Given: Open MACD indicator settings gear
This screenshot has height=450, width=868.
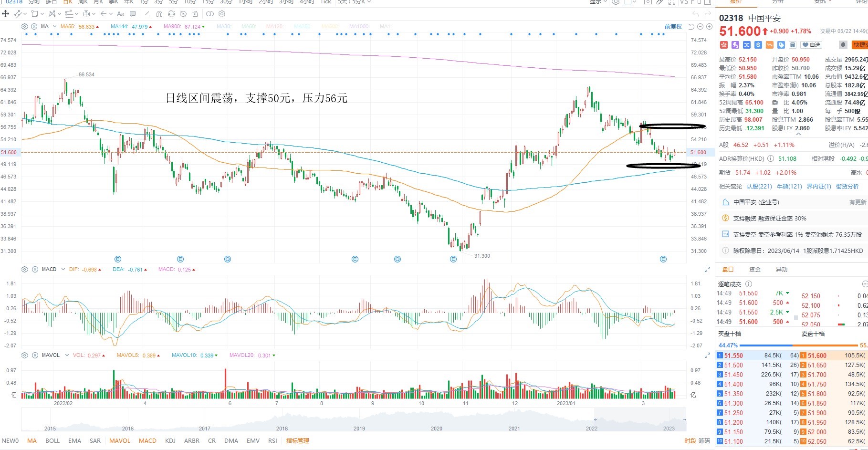Looking at the screenshot, I should tap(25, 269).
